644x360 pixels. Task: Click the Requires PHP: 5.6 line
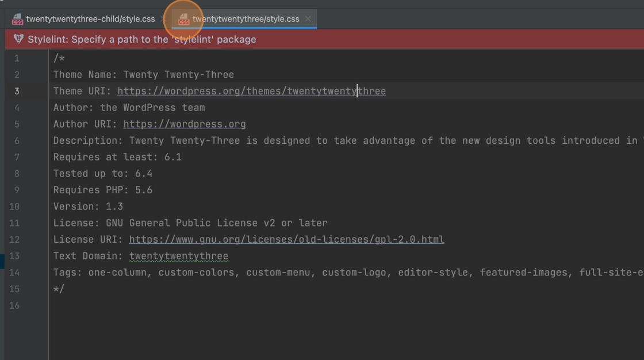(102, 190)
